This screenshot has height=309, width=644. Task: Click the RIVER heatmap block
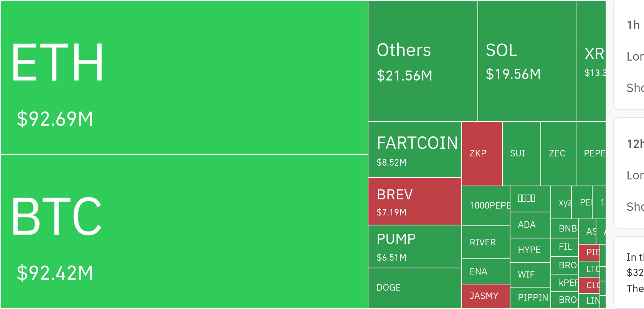[x=486, y=242]
